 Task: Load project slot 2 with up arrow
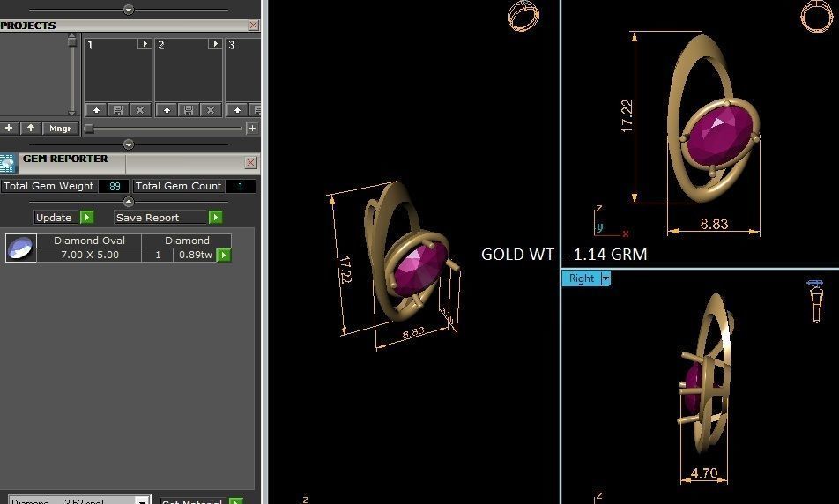[x=167, y=110]
